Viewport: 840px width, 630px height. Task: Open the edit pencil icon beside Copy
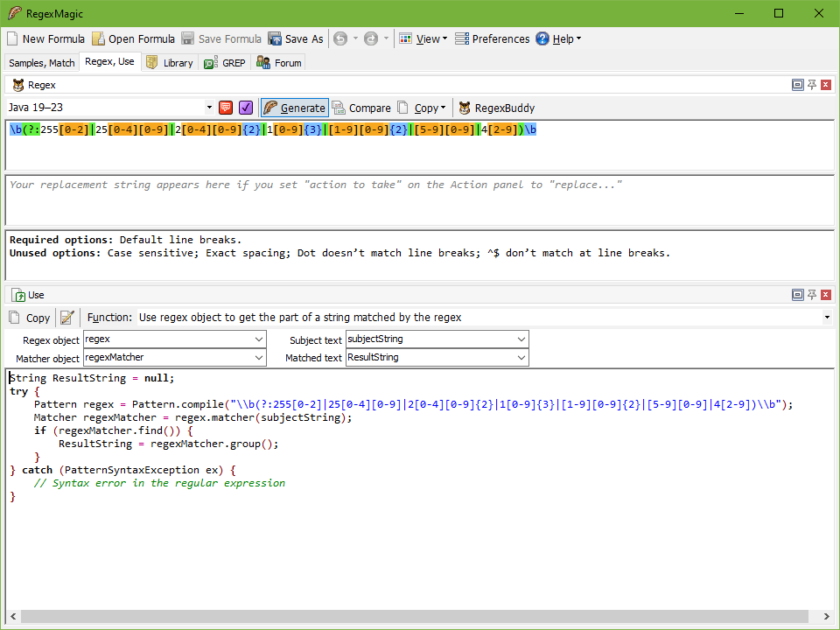point(67,318)
